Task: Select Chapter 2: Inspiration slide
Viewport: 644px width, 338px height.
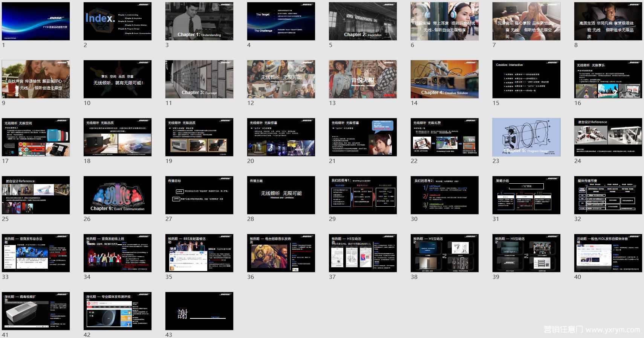Action: click(363, 21)
